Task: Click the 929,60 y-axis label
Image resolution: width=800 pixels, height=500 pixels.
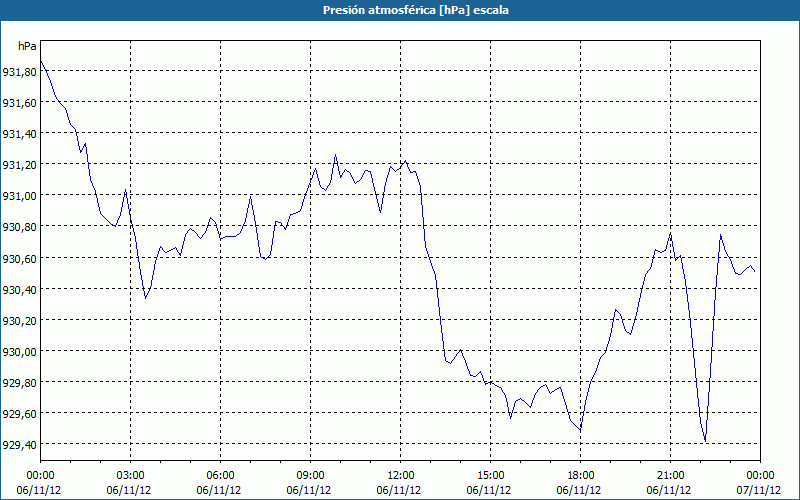Action: coord(19,414)
